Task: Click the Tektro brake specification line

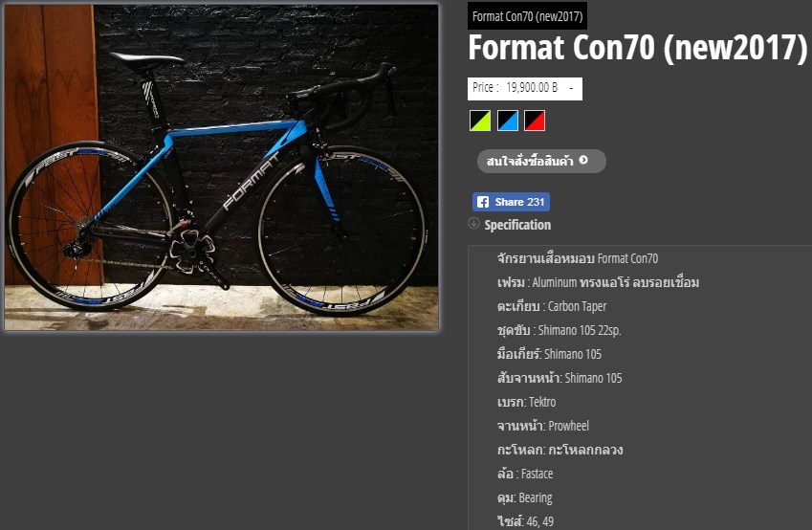Action: [x=526, y=402]
